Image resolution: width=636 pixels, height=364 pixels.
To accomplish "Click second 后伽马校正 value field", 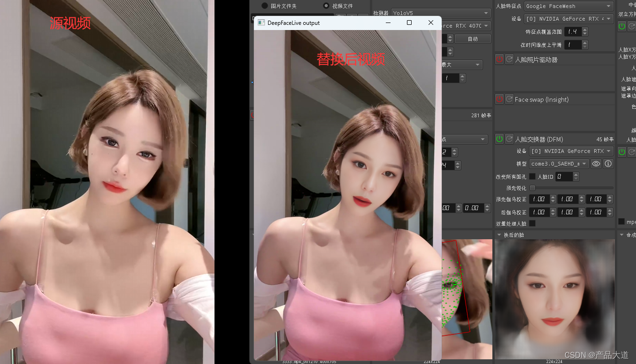I will pos(567,212).
